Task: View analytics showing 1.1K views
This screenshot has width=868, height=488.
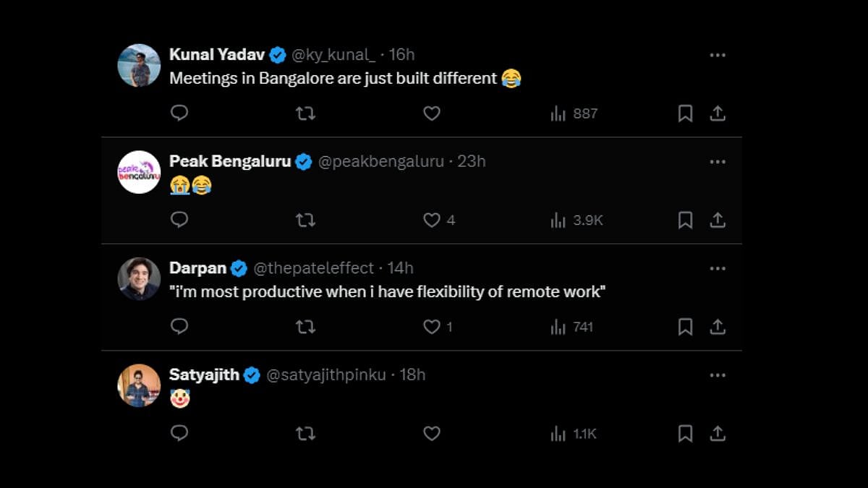Action: pos(574,434)
